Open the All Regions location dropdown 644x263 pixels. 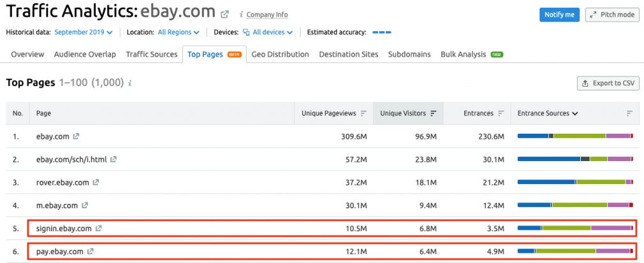tap(179, 32)
